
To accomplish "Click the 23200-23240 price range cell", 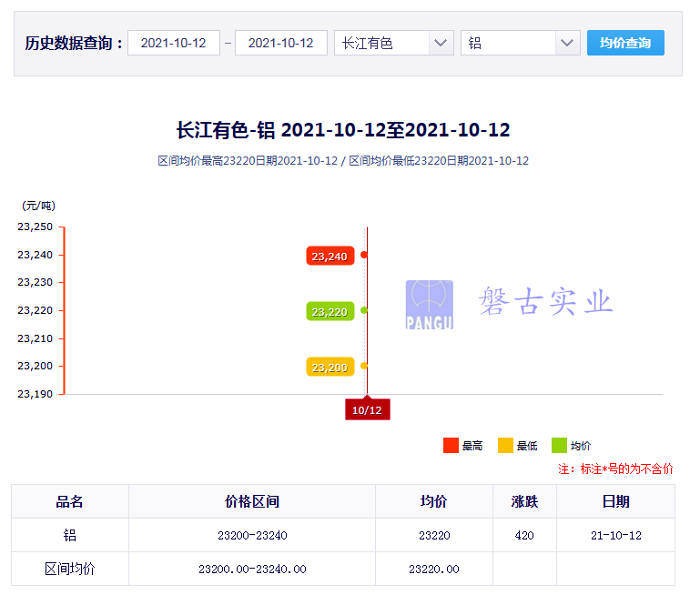I will 252,535.
